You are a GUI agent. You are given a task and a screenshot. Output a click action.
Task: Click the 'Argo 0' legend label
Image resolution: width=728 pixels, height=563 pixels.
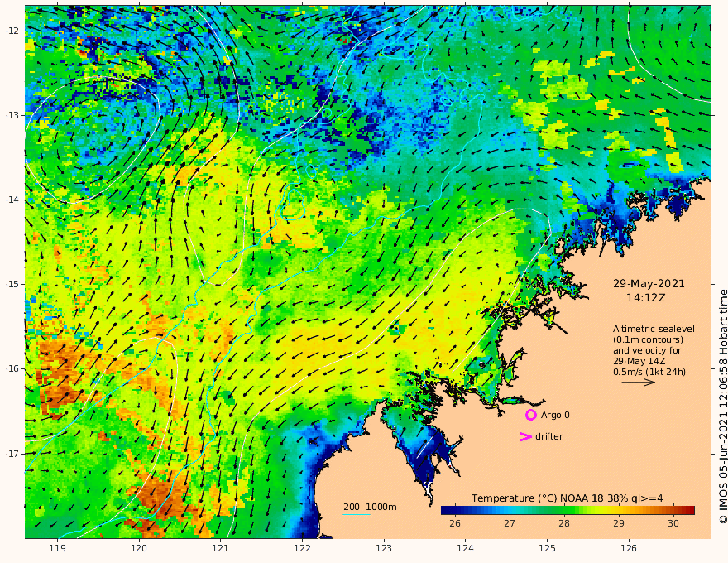pos(555,415)
